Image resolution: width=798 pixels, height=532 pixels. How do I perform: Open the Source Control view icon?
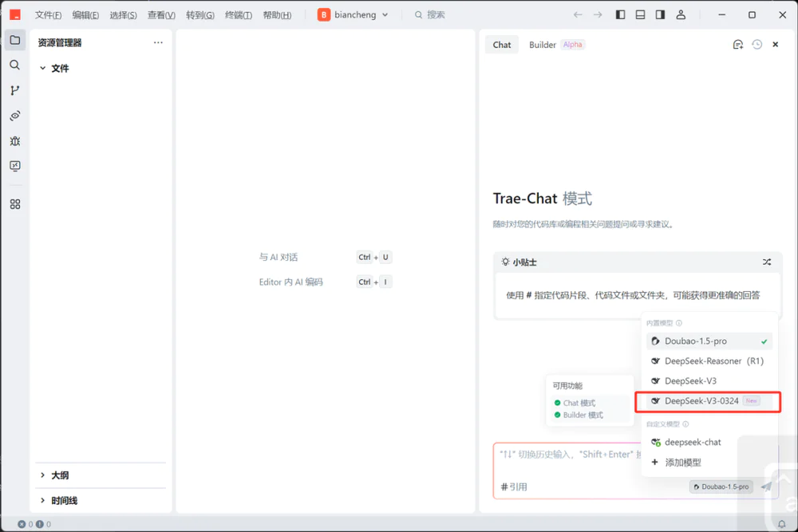tap(15, 90)
